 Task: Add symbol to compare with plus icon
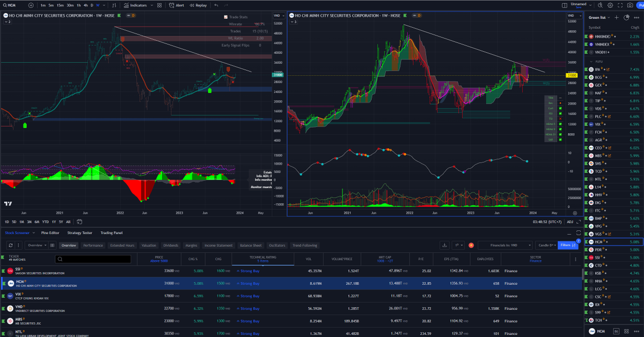click(31, 5)
